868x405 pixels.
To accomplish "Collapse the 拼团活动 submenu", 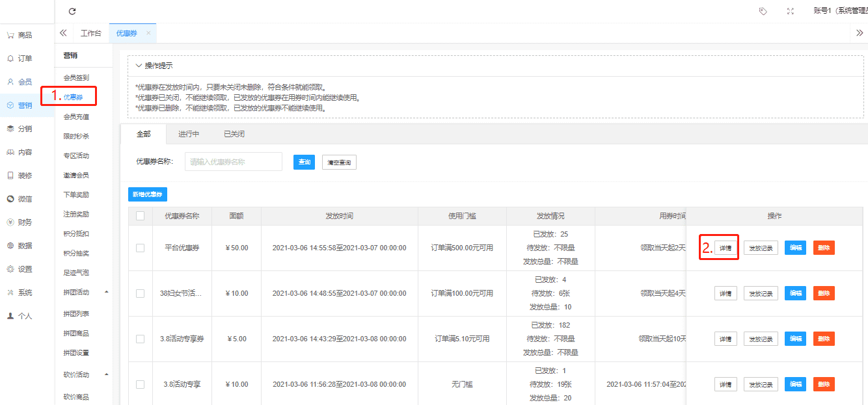I will point(107,292).
